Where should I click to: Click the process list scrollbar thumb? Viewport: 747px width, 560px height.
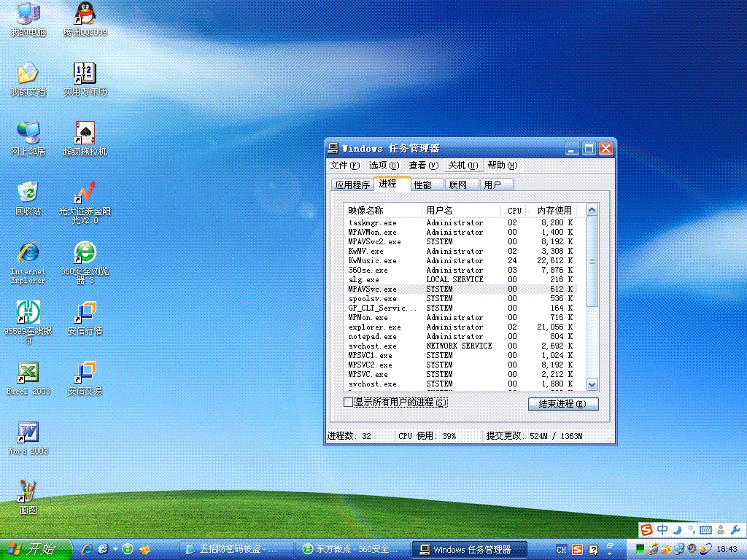pos(592,262)
